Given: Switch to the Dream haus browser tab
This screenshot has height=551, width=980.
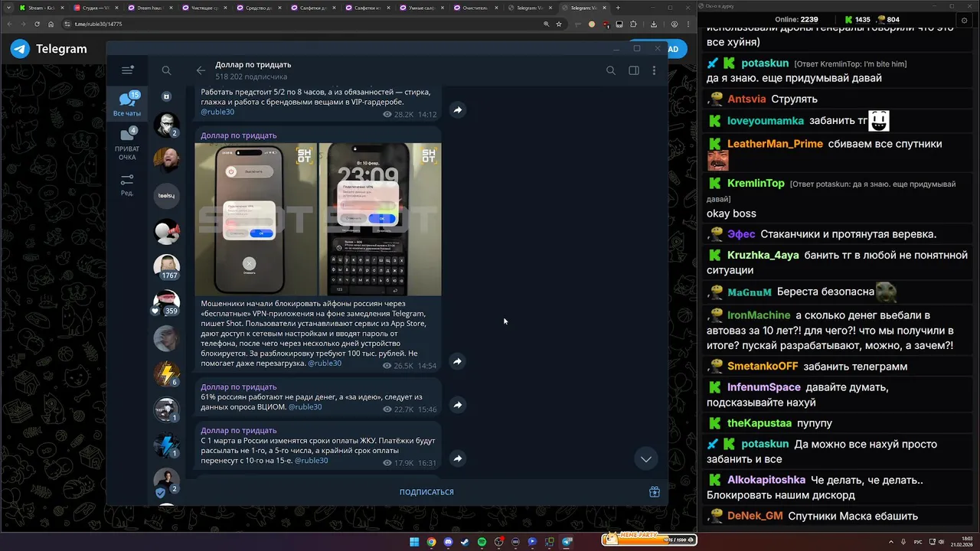Looking at the screenshot, I should click(x=149, y=8).
